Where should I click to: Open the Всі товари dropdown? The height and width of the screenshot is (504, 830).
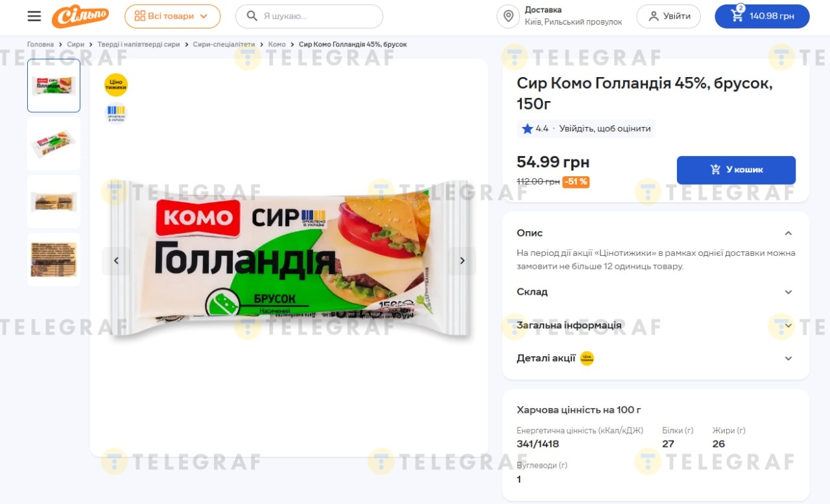click(x=172, y=16)
